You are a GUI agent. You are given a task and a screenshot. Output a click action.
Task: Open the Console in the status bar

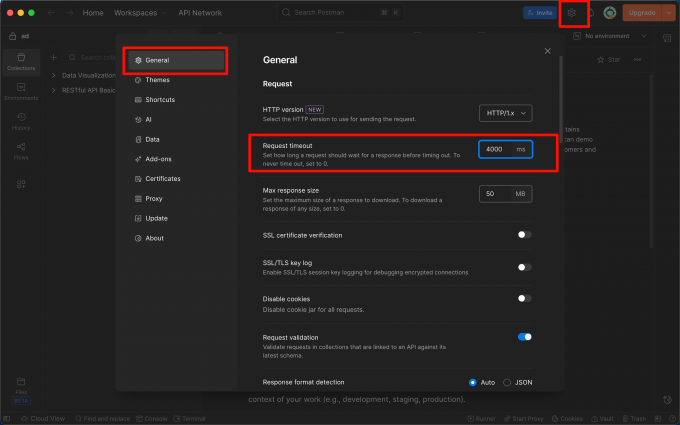[x=152, y=418]
